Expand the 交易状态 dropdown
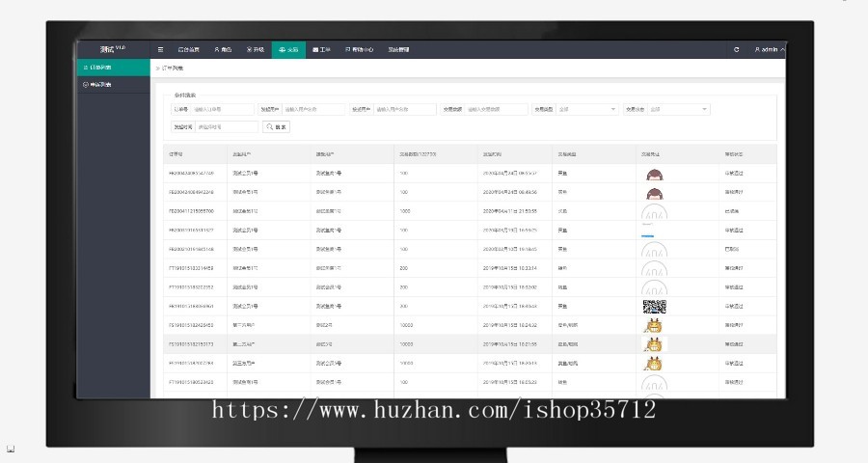868x463 pixels. pyautogui.click(x=679, y=110)
